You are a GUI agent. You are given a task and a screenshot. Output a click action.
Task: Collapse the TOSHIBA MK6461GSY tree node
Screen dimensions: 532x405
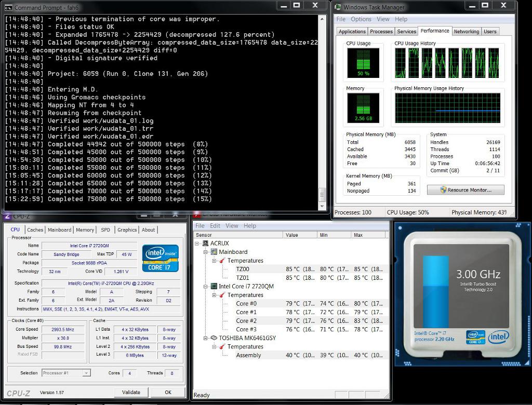point(206,337)
